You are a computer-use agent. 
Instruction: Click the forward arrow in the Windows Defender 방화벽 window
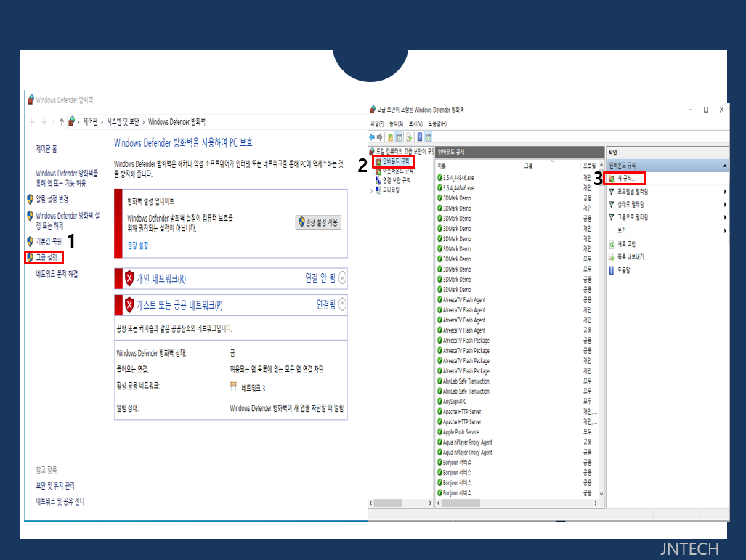coord(44,122)
